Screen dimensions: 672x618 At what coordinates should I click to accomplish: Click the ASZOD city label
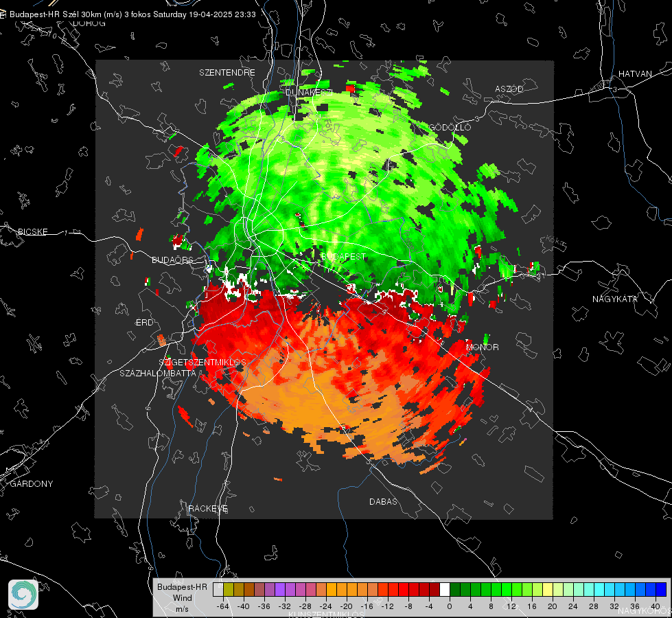pos(509,89)
